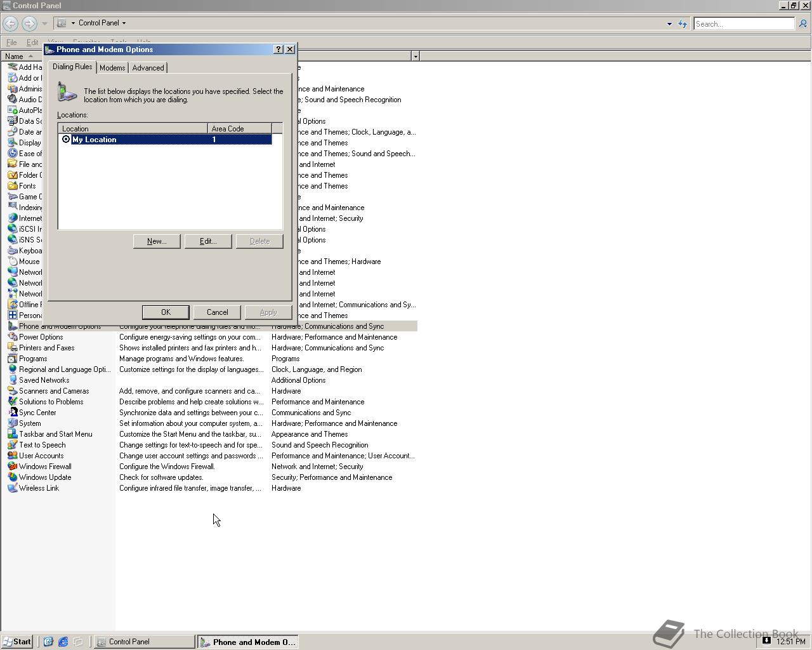
Task: Click the New... location button
Action: (x=157, y=241)
